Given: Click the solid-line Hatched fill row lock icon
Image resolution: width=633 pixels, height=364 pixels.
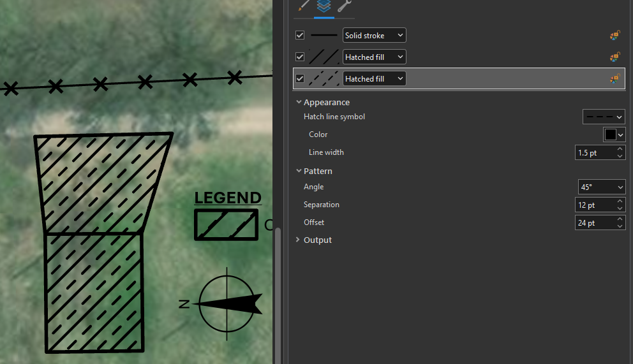Looking at the screenshot, I should (x=615, y=57).
